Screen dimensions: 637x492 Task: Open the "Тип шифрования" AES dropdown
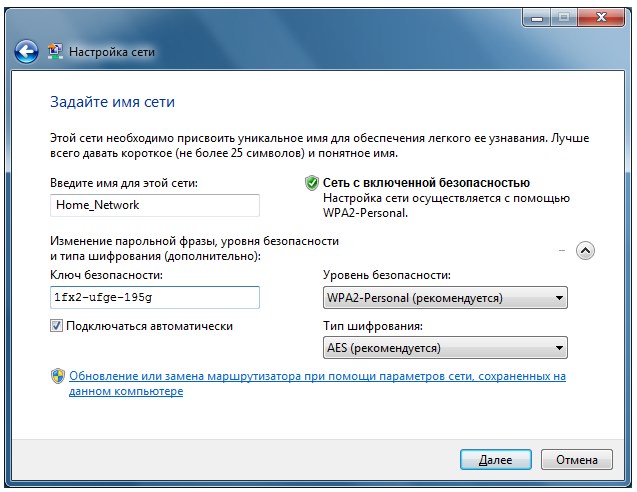445,348
